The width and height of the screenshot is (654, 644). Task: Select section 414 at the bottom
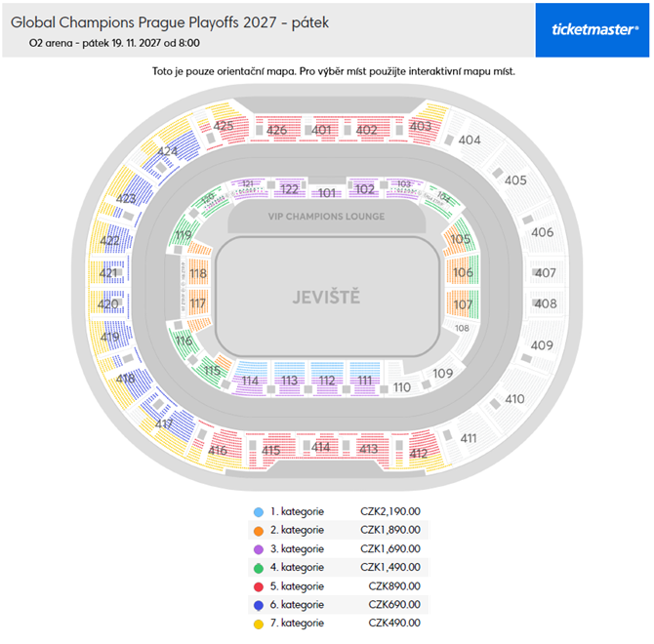[x=320, y=446]
